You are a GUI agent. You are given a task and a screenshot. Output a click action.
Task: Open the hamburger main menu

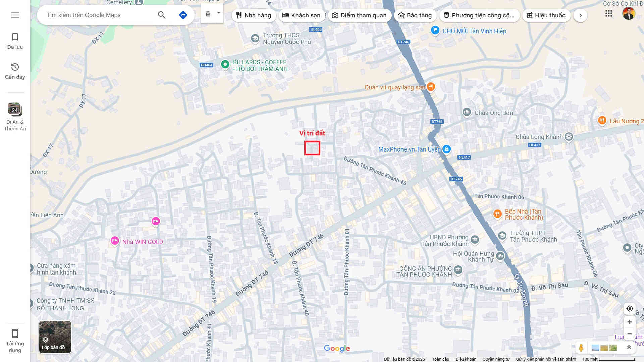coord(15,15)
